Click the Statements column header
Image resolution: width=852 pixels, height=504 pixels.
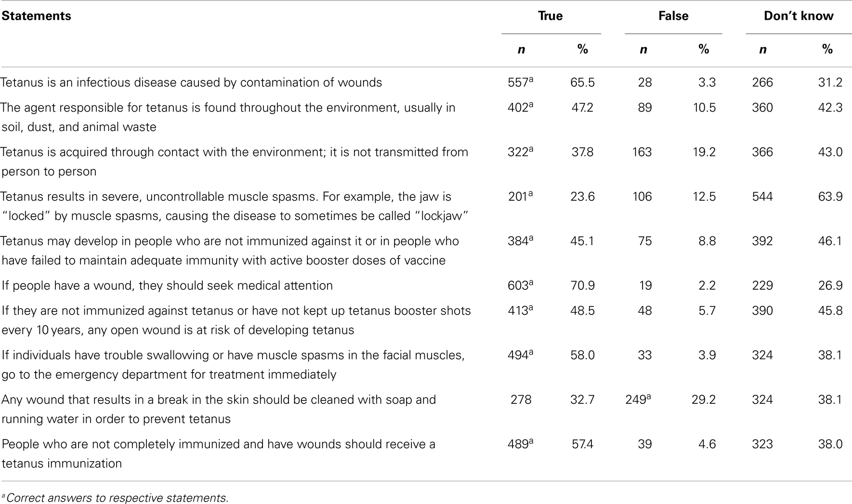(x=37, y=16)
